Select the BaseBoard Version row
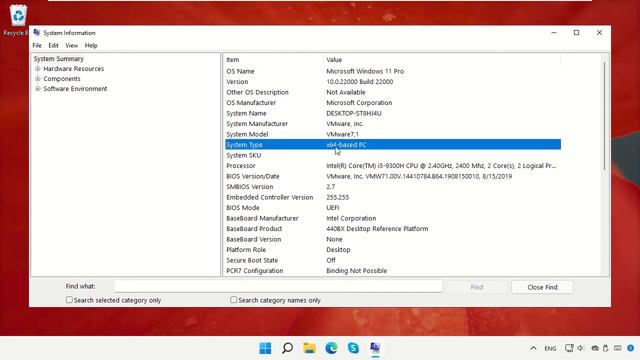The height and width of the screenshot is (360, 640). [393, 239]
